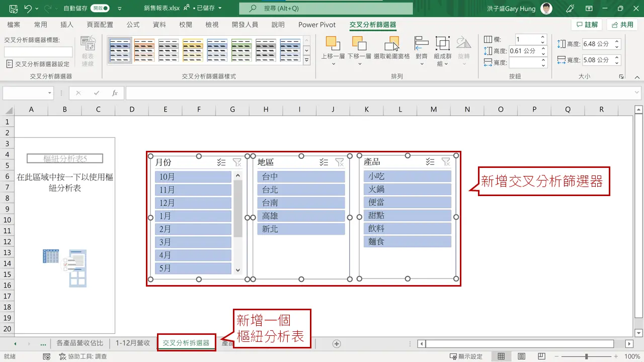Open the Quick Access Toolbar customize dropdown

[119, 9]
